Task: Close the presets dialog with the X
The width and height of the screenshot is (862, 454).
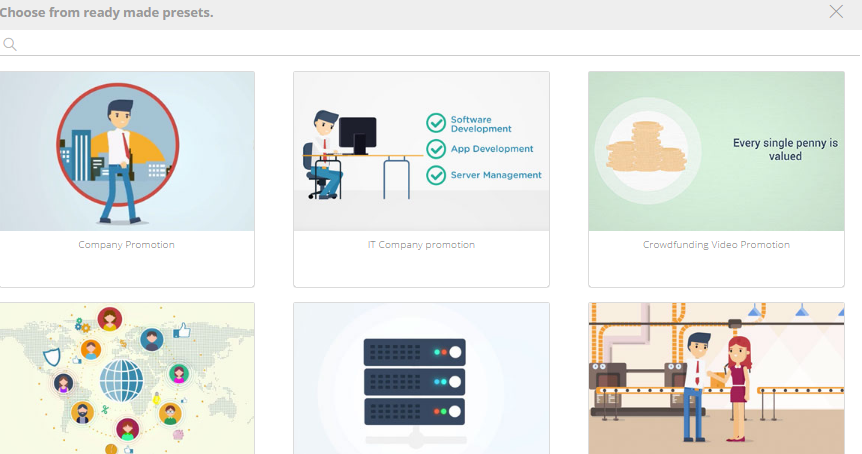Action: coord(836,12)
